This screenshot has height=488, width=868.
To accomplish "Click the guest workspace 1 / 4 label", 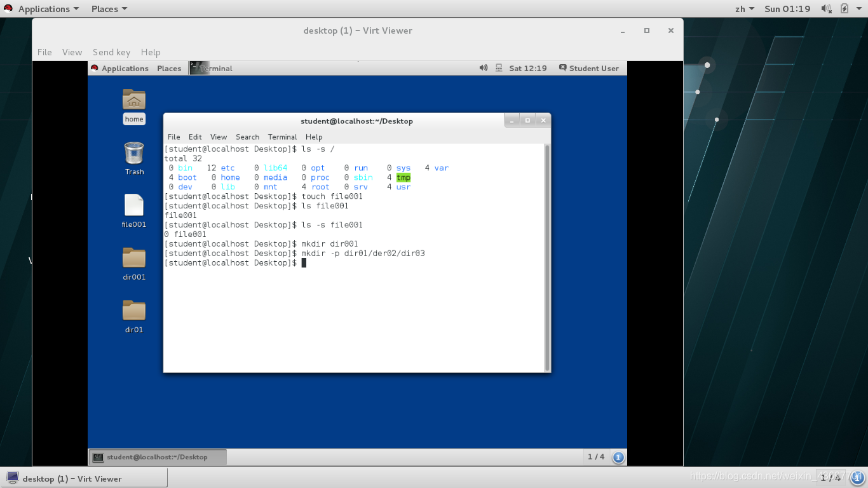I will click(596, 457).
